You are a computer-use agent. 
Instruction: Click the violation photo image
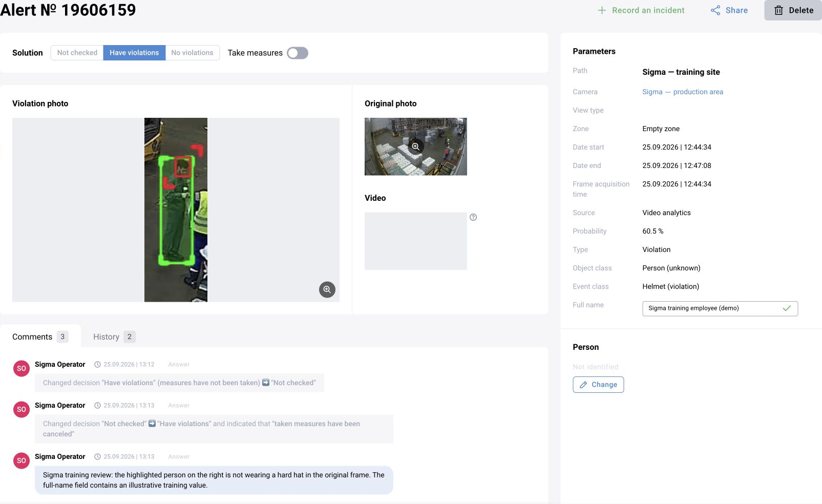(176, 210)
